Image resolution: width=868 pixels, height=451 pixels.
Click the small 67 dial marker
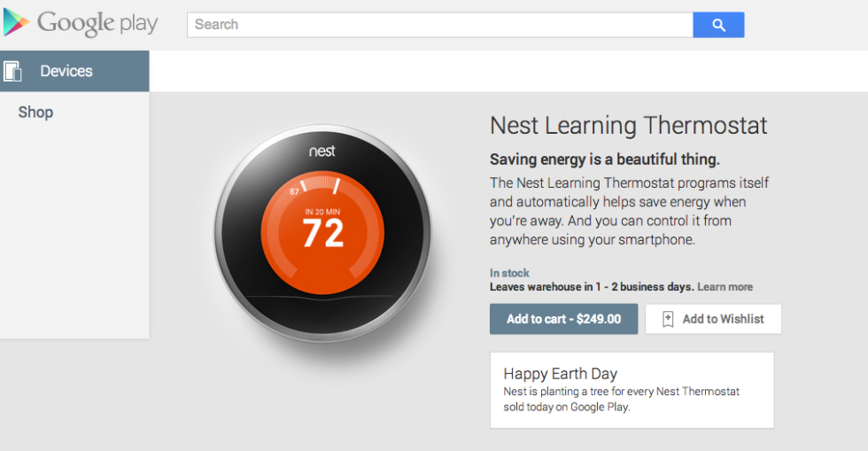point(294,191)
